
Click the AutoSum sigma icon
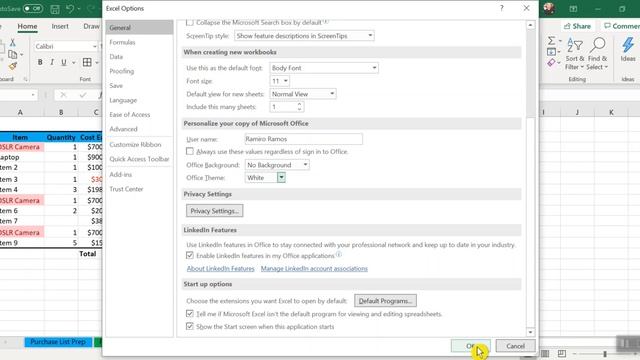(551, 40)
